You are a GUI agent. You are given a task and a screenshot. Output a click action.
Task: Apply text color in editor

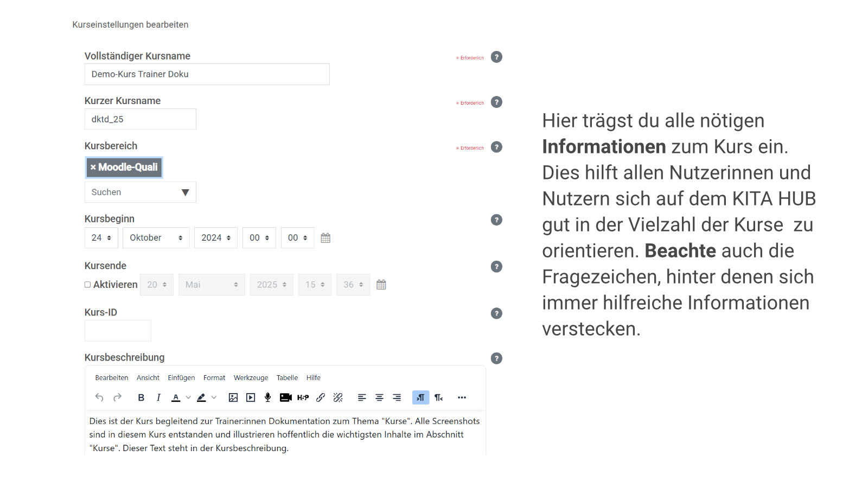pyautogui.click(x=176, y=397)
